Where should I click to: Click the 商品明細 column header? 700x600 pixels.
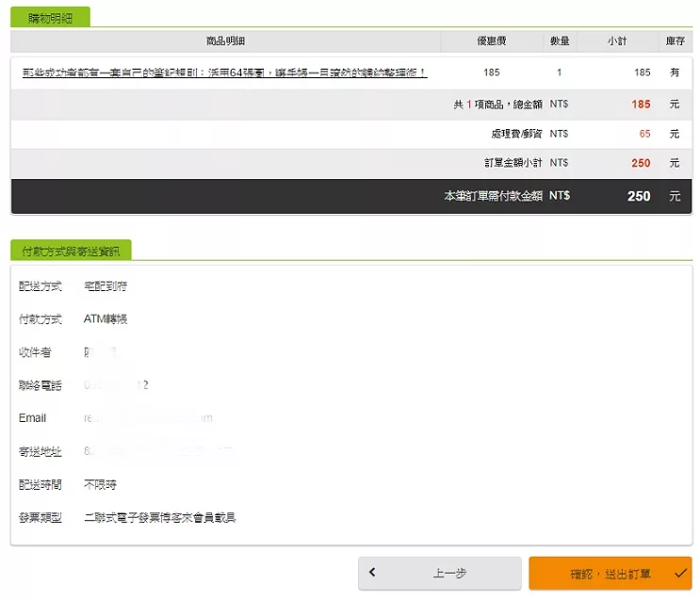225,41
